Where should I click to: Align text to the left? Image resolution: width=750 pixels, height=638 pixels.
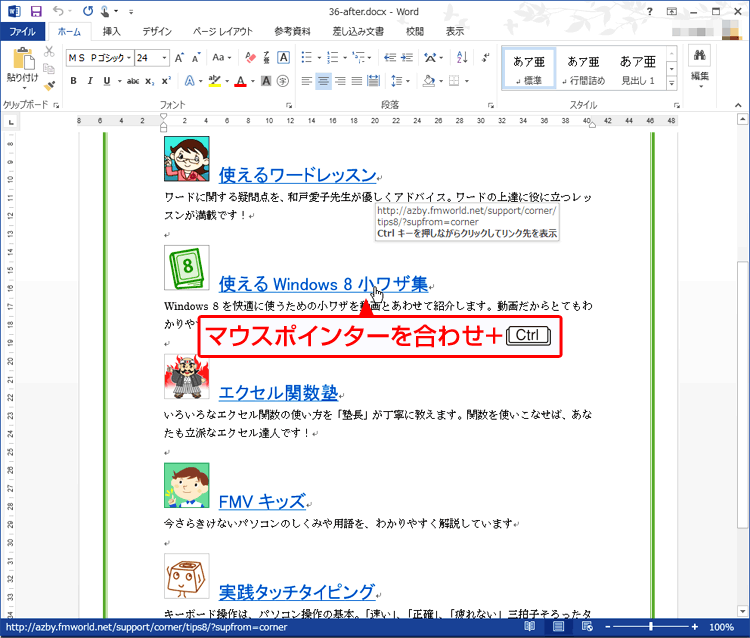coord(307,81)
